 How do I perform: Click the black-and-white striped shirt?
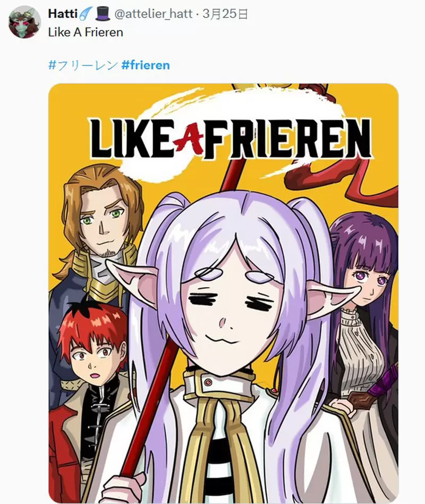point(218,457)
